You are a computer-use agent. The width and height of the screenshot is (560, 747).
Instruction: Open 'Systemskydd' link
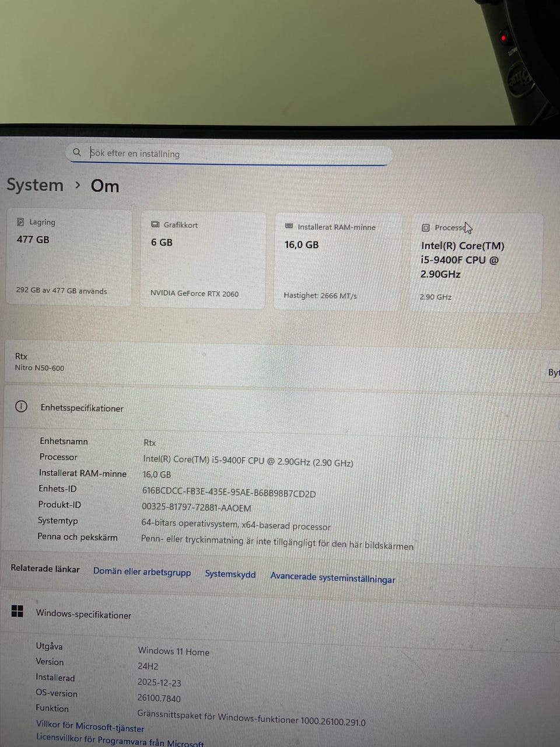tap(230, 574)
